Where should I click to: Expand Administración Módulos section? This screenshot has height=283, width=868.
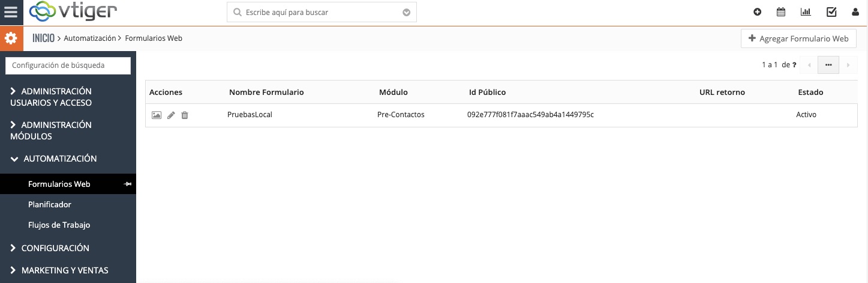click(x=51, y=130)
